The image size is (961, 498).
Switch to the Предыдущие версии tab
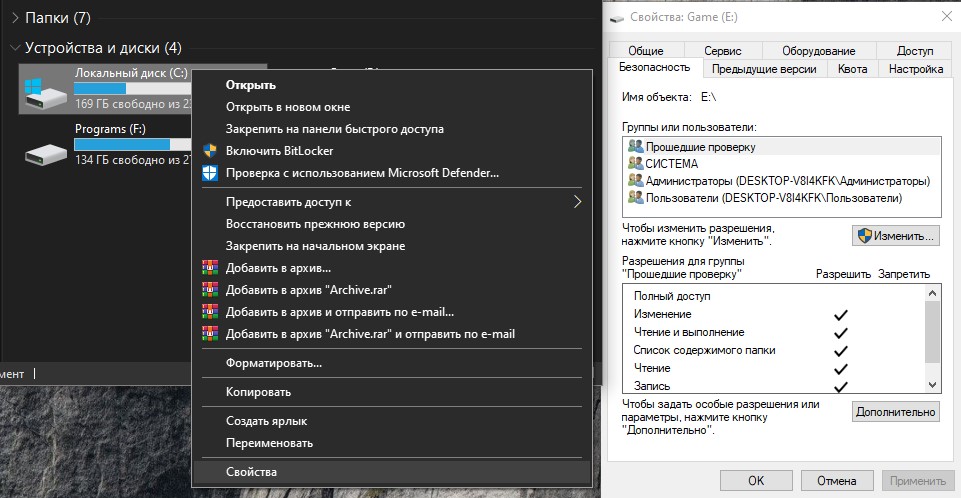click(x=764, y=69)
